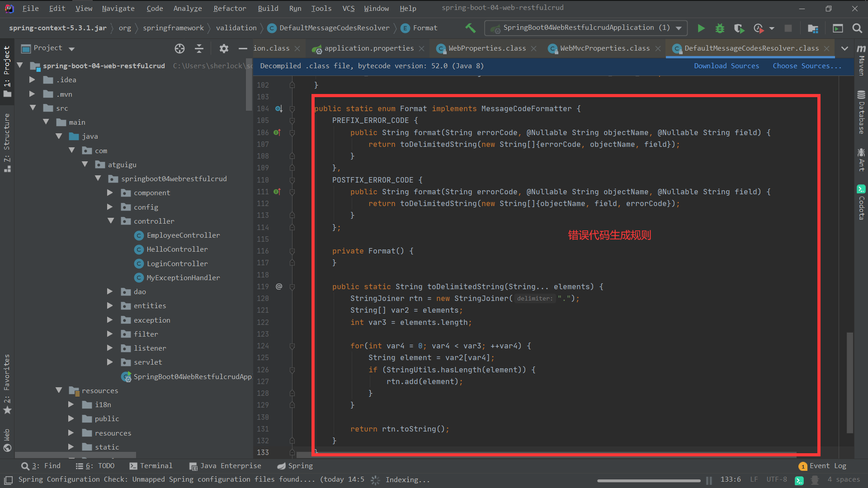Open Search Everywhere magnifier icon
This screenshot has height=488, width=868.
pos(857,28)
